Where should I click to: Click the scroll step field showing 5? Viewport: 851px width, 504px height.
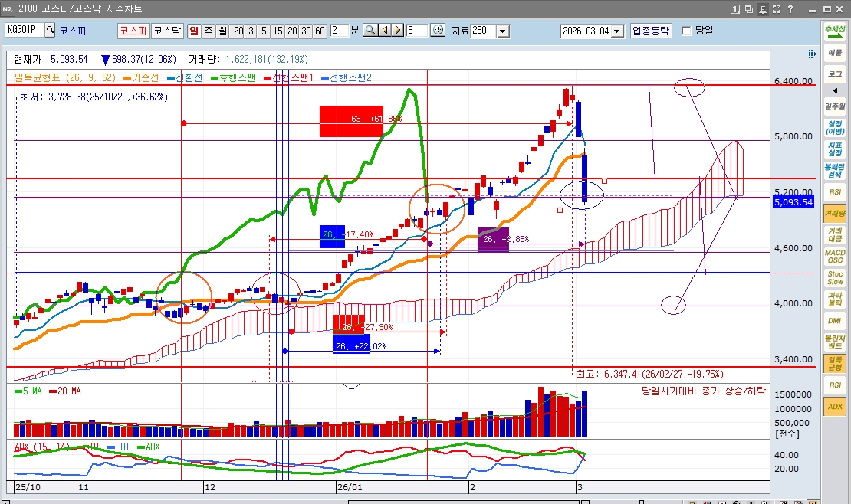(x=417, y=31)
